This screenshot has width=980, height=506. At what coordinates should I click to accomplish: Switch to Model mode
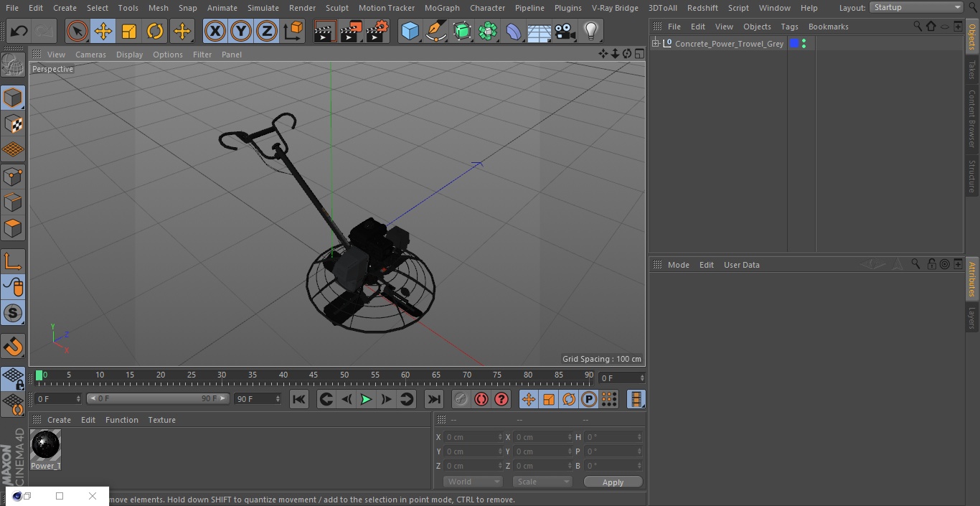pyautogui.click(x=13, y=97)
